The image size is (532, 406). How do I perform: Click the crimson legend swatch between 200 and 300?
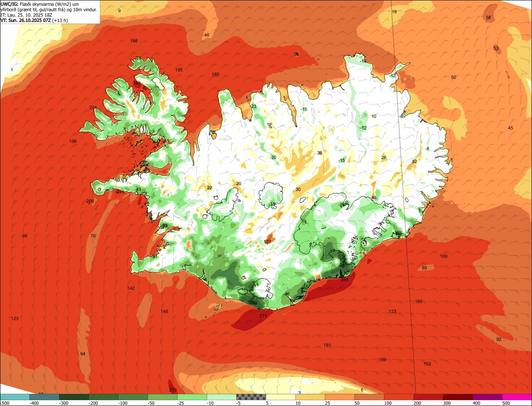pos(429,397)
